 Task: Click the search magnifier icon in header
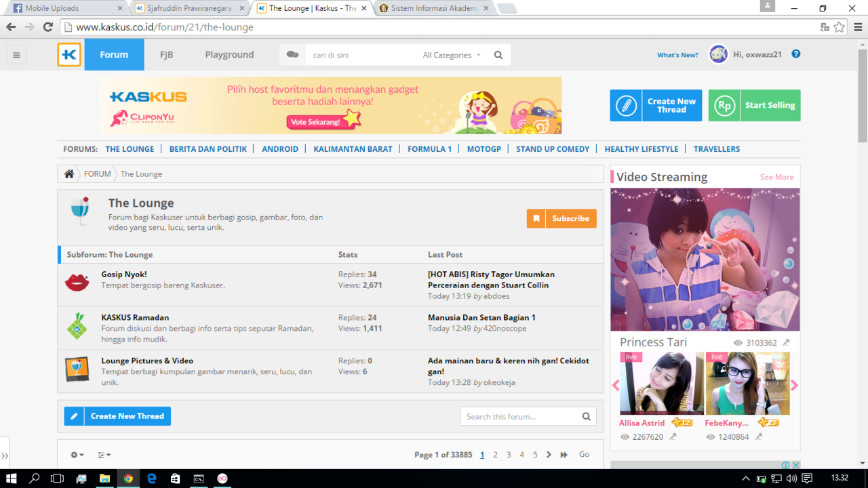pos(498,55)
